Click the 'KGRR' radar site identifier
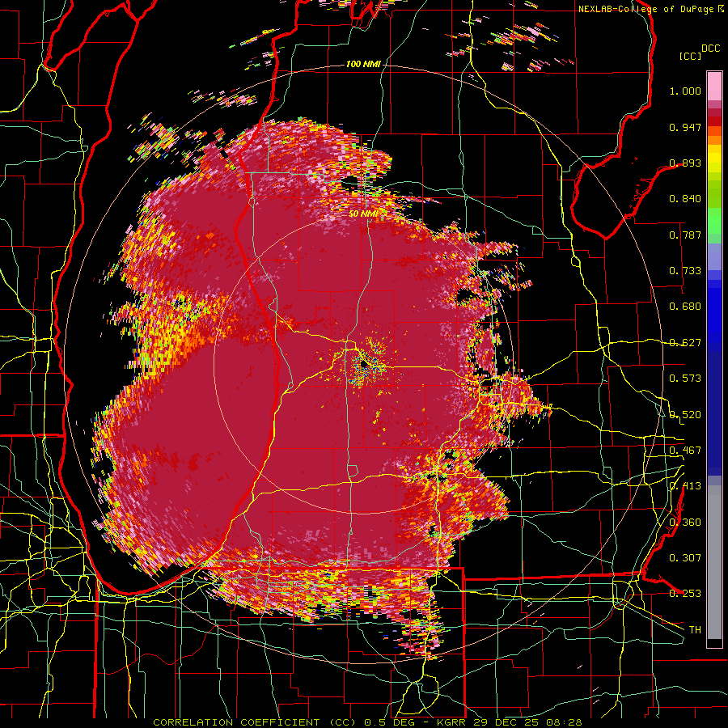The width and height of the screenshot is (728, 728). [453, 722]
